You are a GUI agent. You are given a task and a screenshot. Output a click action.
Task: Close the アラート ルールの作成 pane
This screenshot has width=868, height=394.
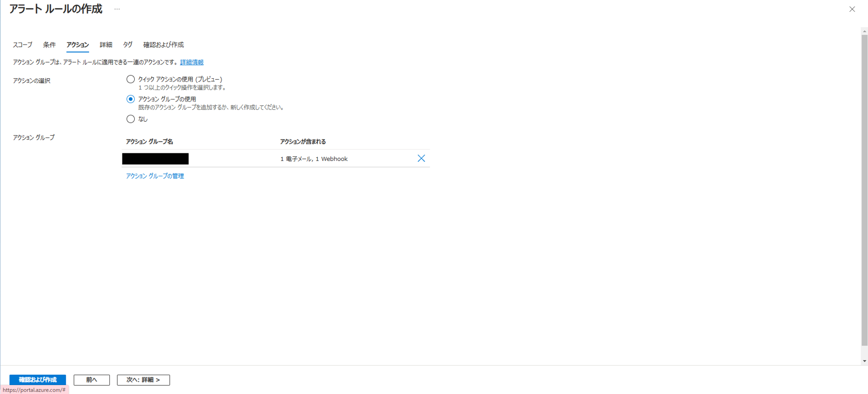pyautogui.click(x=852, y=9)
